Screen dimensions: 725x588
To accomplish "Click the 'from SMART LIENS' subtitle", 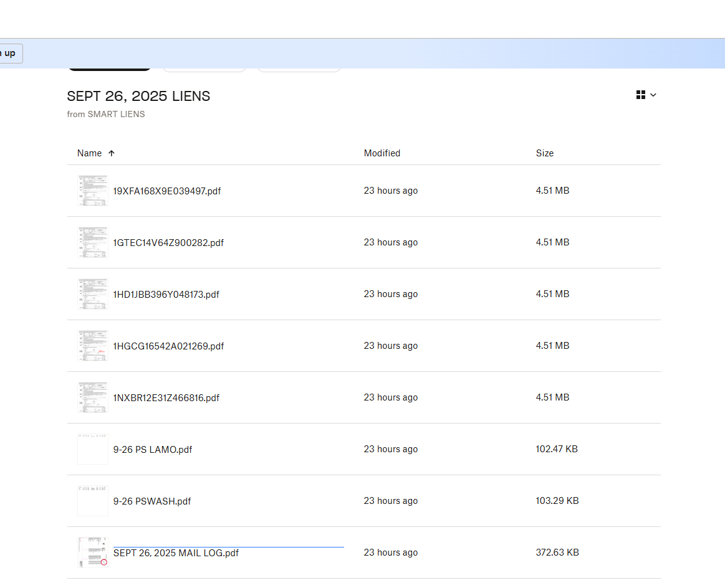I will click(x=106, y=115).
